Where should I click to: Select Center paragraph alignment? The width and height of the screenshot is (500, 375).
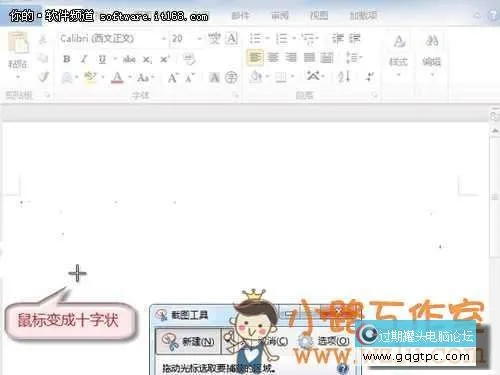click(273, 58)
